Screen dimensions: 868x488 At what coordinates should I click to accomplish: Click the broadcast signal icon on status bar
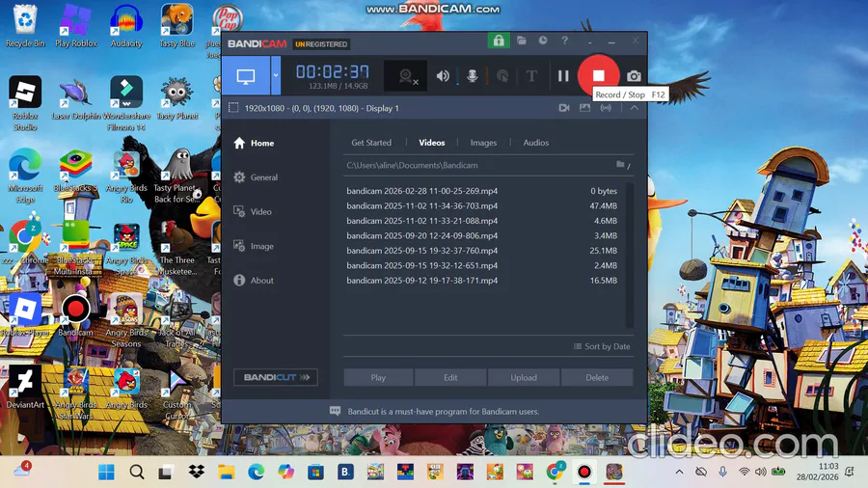coord(607,108)
